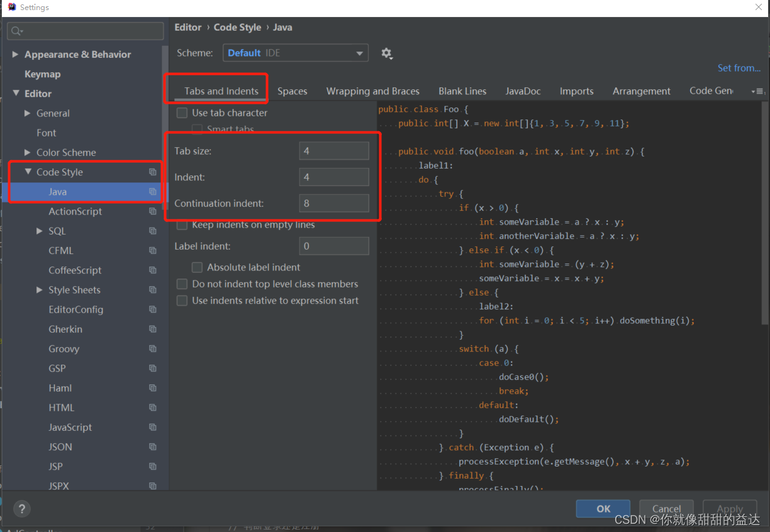Click Editor in the breadcrumb
Viewport: 770px width, 532px height.
point(188,27)
